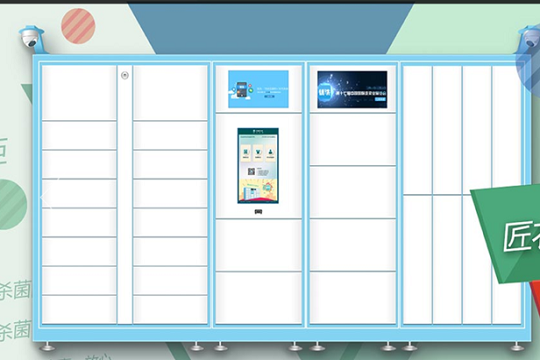
Task: Click the small blue button on the dark banner
Action: (380, 99)
